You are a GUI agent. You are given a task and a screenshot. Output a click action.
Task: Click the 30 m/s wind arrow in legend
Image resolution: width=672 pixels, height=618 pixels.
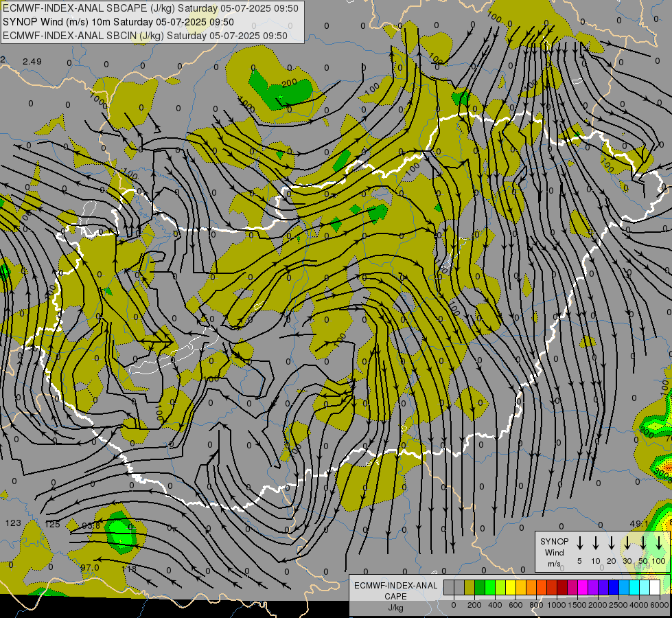627,542
